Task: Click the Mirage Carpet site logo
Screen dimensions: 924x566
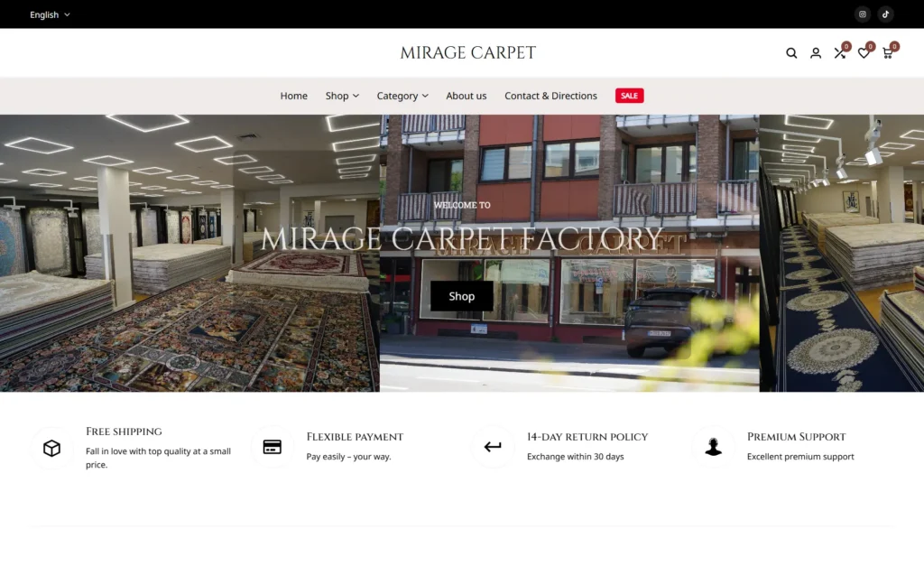Action: click(467, 53)
